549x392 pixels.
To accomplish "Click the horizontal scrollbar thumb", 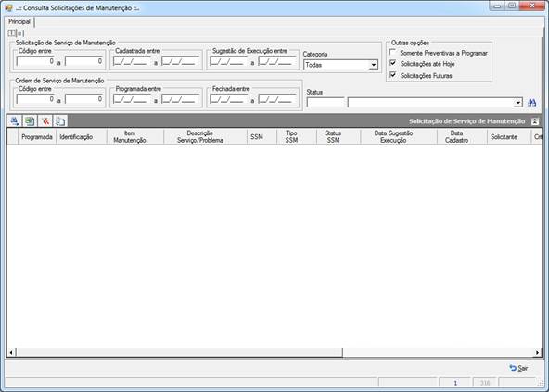I will pyautogui.click(x=179, y=352).
